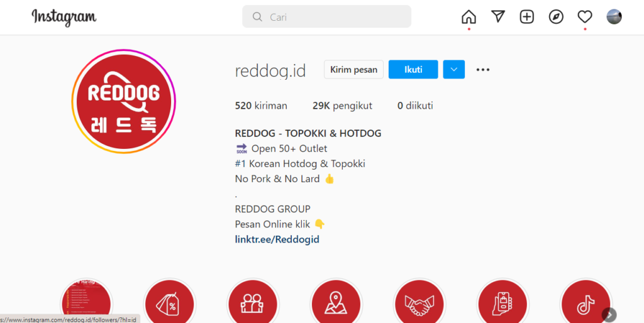644x323 pixels.
Task: Click the Ikuti follow button
Action: [413, 69]
